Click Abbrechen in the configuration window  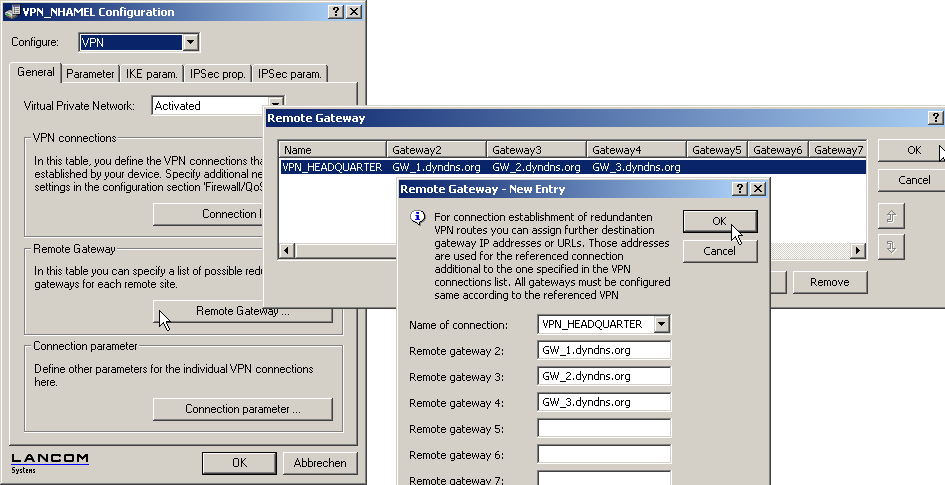pos(320,463)
